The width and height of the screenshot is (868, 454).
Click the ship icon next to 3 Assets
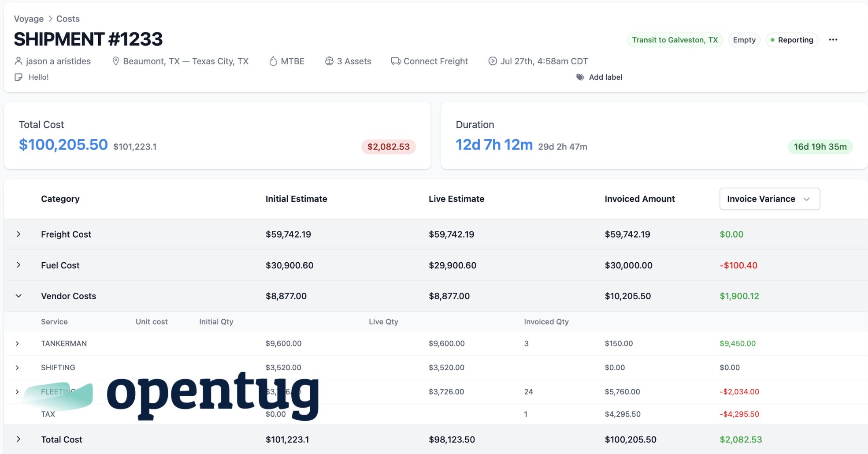click(329, 61)
